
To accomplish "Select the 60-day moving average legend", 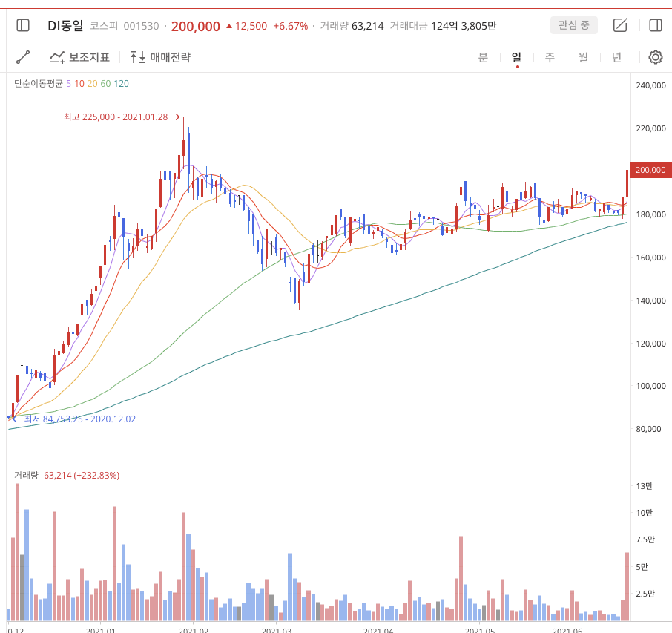I will pyautogui.click(x=105, y=84).
